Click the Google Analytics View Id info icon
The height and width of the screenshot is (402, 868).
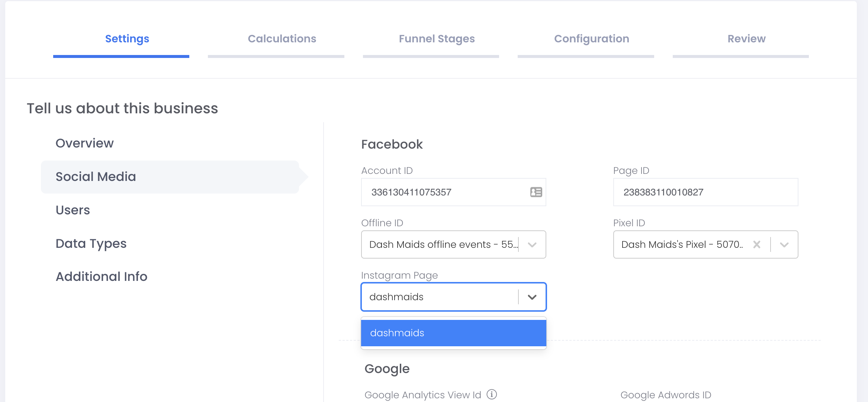(x=492, y=394)
